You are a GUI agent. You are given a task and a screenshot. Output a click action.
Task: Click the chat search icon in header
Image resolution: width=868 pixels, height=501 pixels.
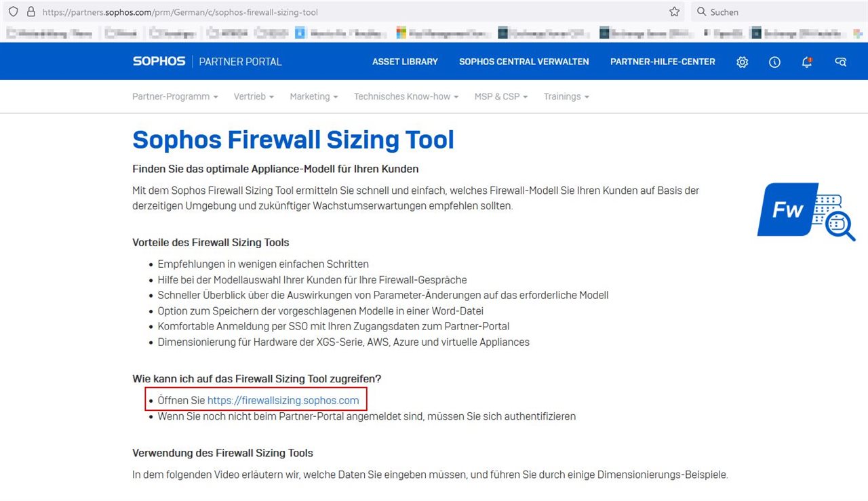point(841,62)
